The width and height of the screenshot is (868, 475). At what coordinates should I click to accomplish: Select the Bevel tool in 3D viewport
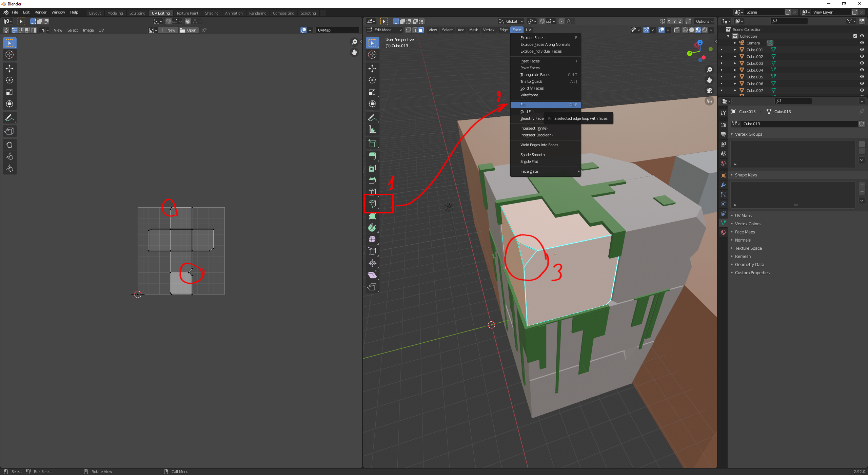point(372,180)
